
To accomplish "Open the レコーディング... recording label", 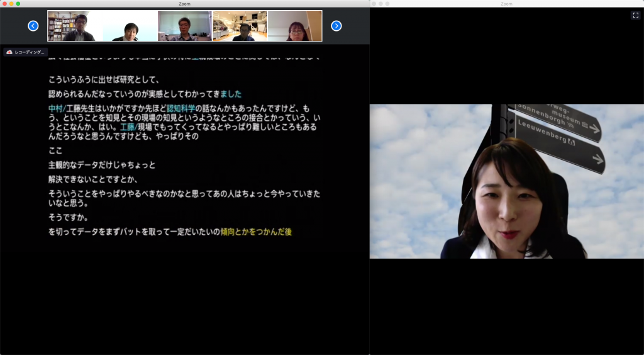I will [x=26, y=52].
